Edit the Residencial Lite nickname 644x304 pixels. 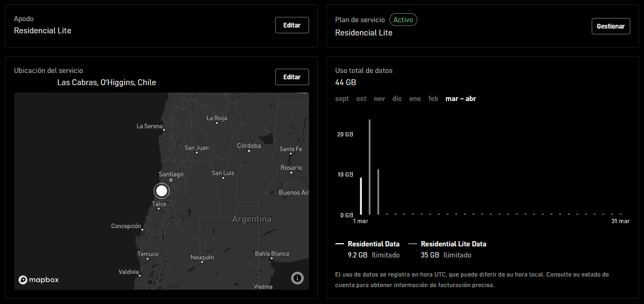(x=292, y=25)
